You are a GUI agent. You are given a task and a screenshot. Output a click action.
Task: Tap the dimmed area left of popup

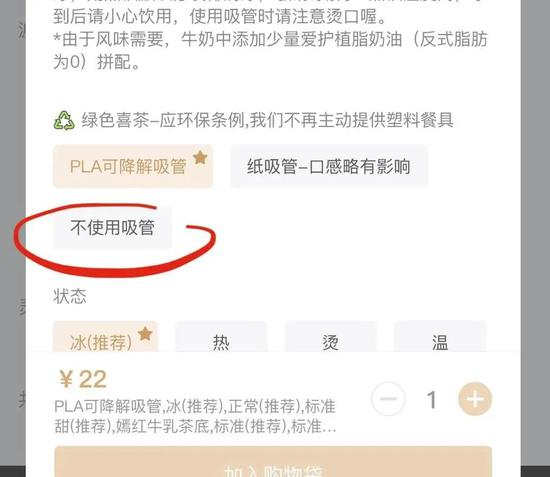click(x=13, y=238)
